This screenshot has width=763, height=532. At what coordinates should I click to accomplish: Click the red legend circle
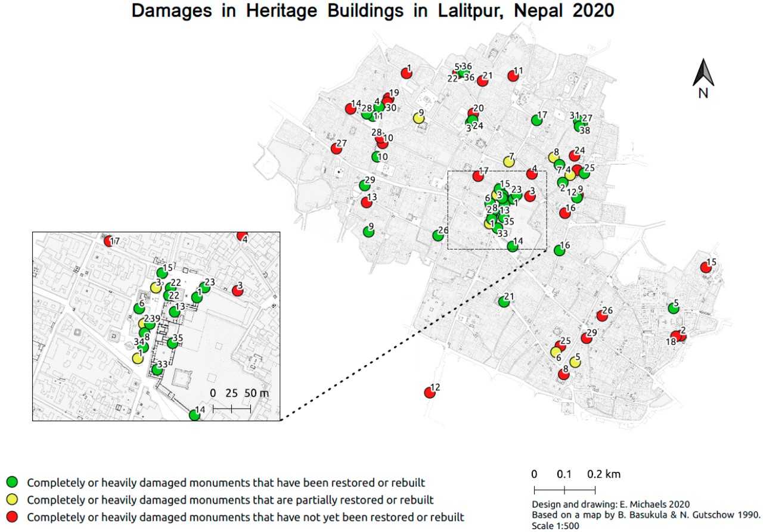pos(12,517)
